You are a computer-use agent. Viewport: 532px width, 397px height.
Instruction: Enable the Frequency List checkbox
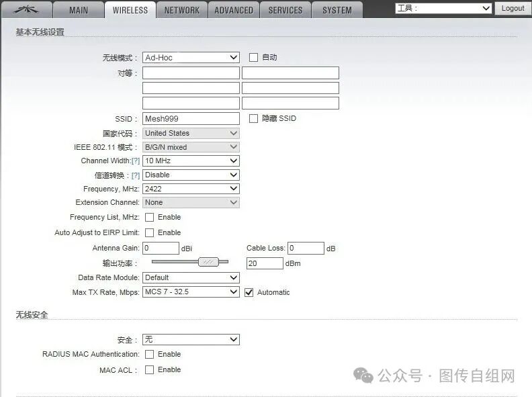click(149, 217)
